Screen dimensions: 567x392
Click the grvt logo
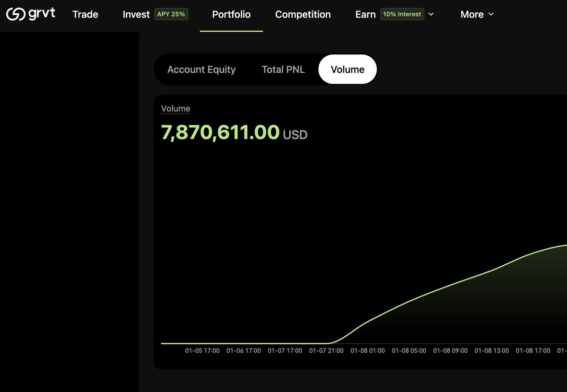[x=31, y=14]
